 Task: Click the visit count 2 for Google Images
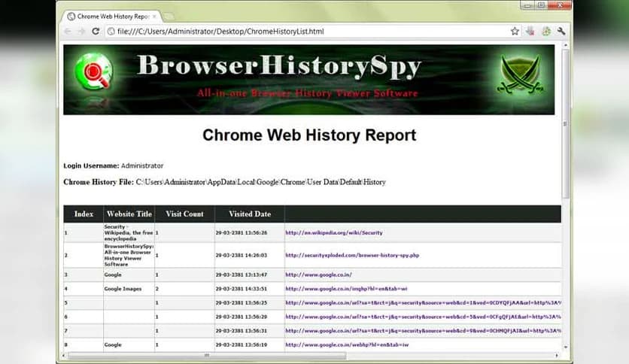[156, 289]
